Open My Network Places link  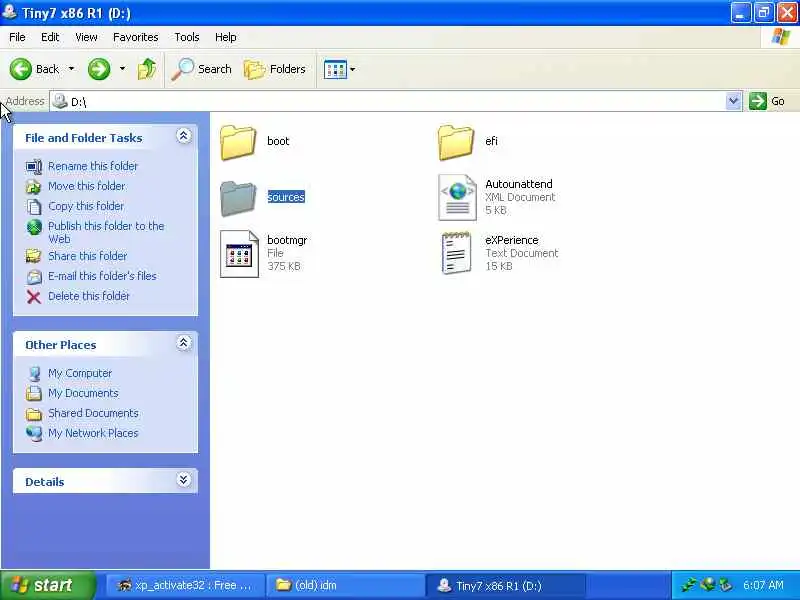click(x=93, y=433)
